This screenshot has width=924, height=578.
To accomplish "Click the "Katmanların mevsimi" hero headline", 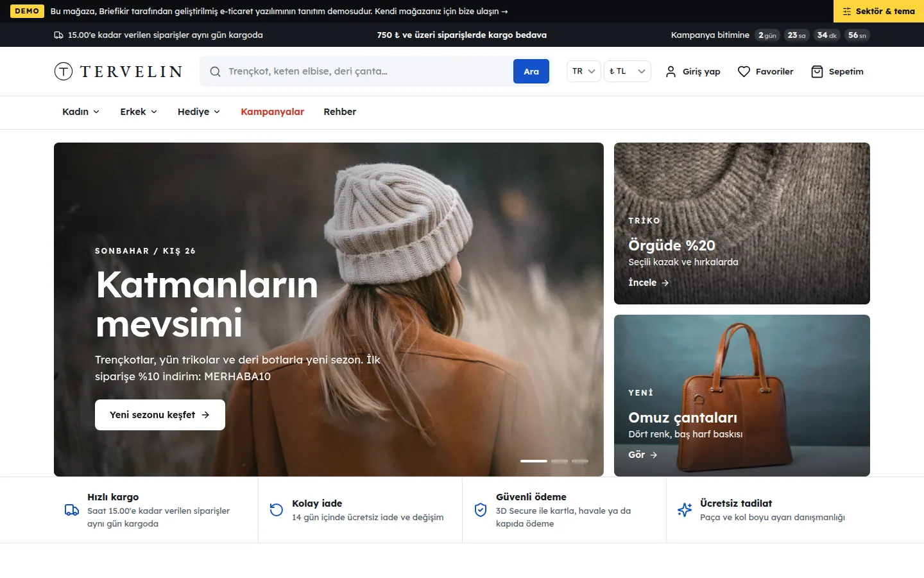I will (x=207, y=304).
